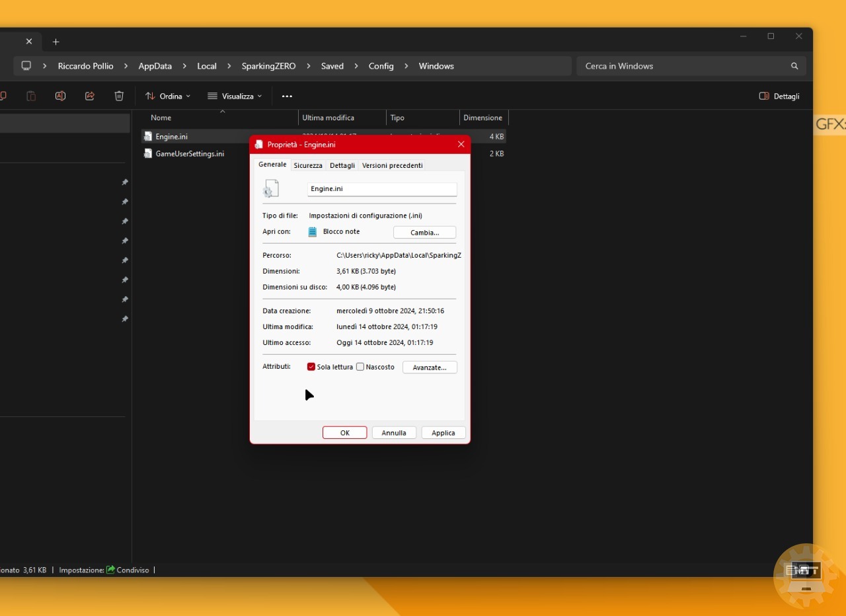This screenshot has width=846, height=616.
Task: Switch to the Sicurezza tab
Action: [308, 165]
